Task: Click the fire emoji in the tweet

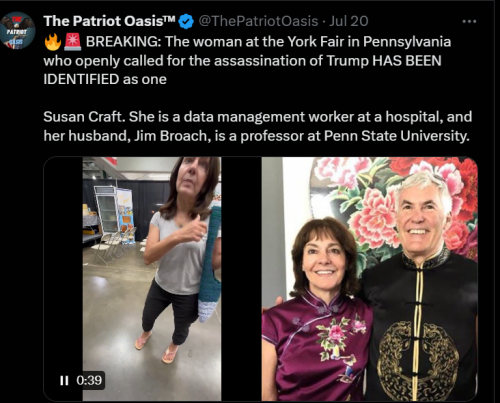Action: pyautogui.click(x=53, y=42)
